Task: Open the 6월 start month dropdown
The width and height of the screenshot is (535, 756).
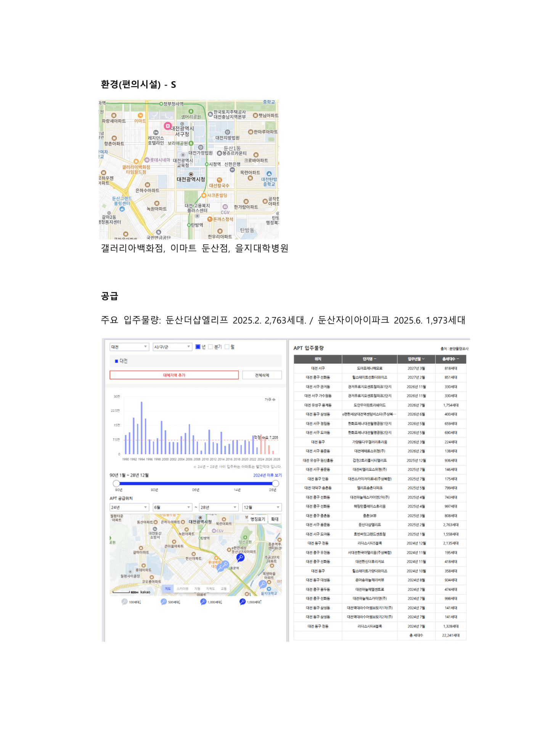Action: click(x=172, y=507)
